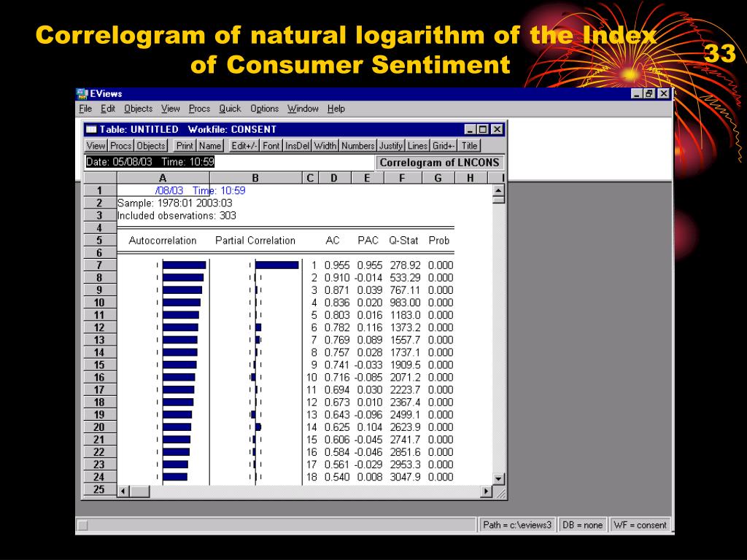747x560 pixels.
Task: Toggle the Edit+/- button
Action: click(x=244, y=146)
